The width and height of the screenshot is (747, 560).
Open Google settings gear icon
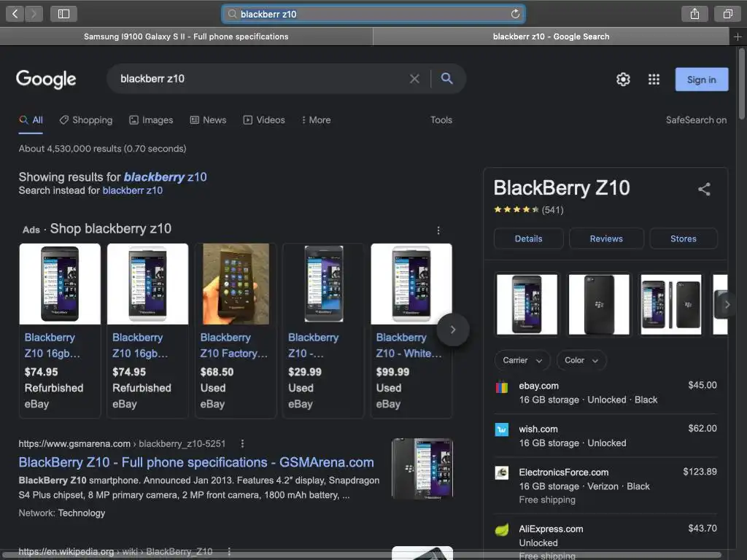click(x=623, y=79)
